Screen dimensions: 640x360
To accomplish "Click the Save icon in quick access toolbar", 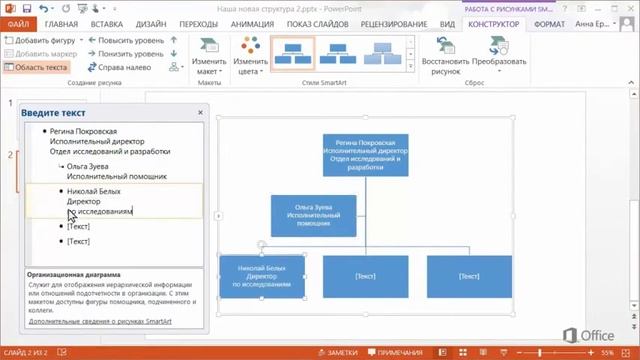I will pos(27,9).
